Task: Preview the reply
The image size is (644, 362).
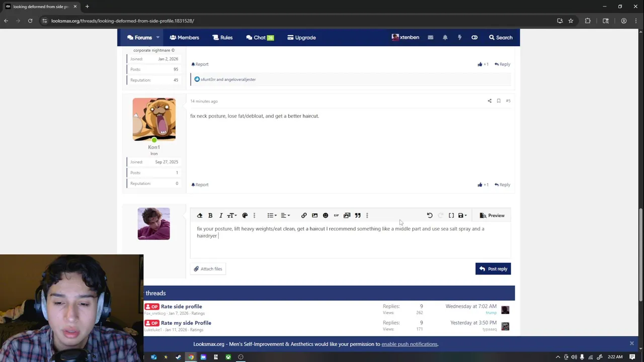Action: pos(492,215)
